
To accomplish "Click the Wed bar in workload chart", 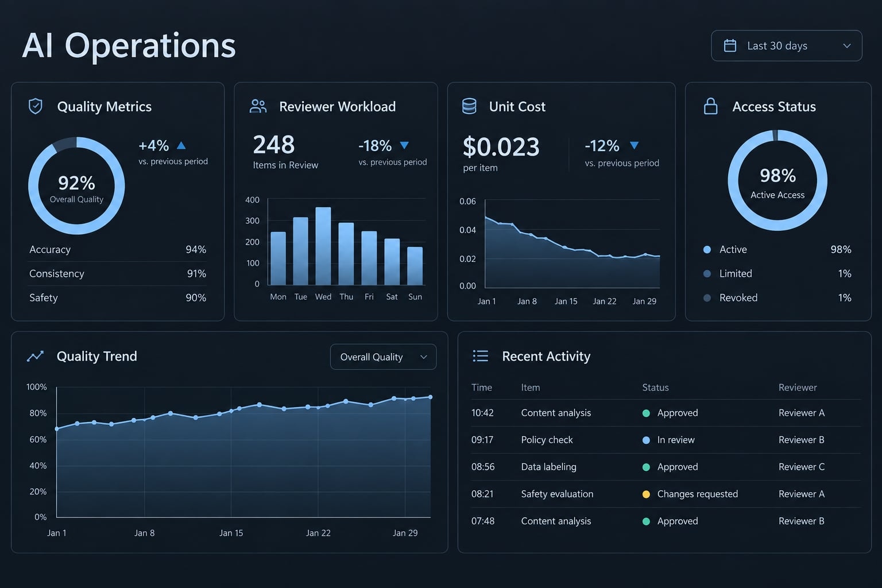I will pyautogui.click(x=323, y=246).
